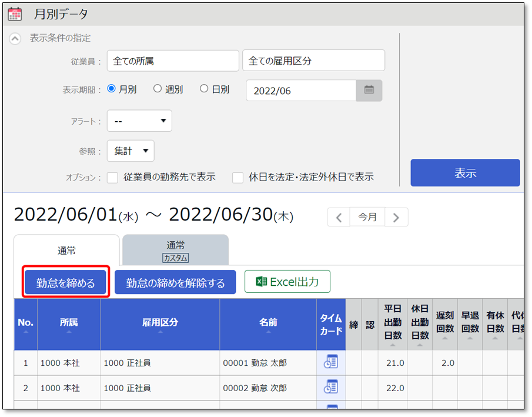Open the 参照 集計 dropdown
532x417 pixels.
point(131,151)
